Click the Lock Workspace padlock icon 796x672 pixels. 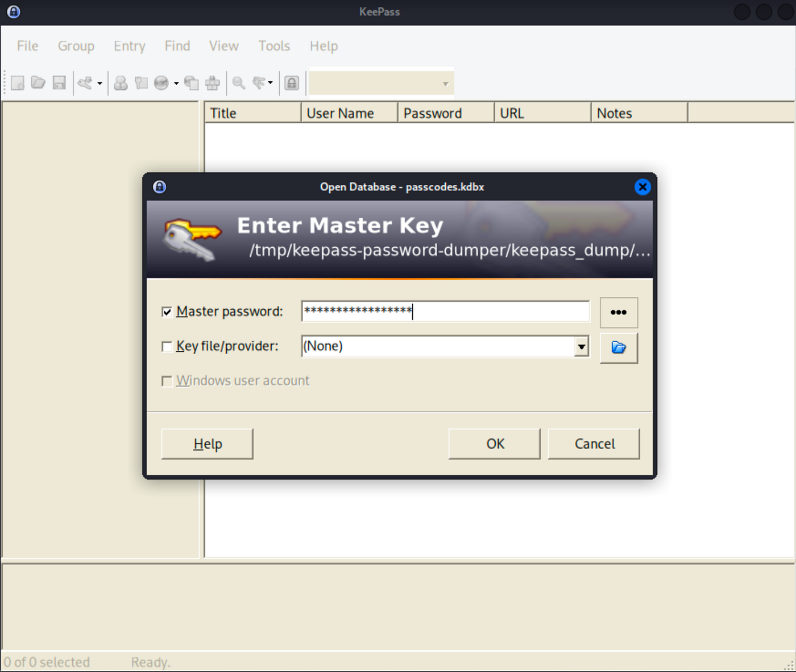coord(292,83)
